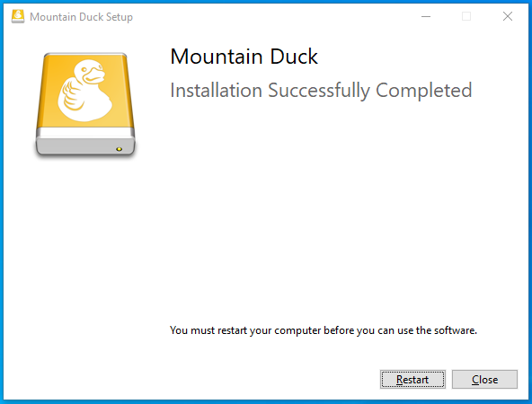
Task: Click the large yellow drive icon
Action: [x=85, y=104]
